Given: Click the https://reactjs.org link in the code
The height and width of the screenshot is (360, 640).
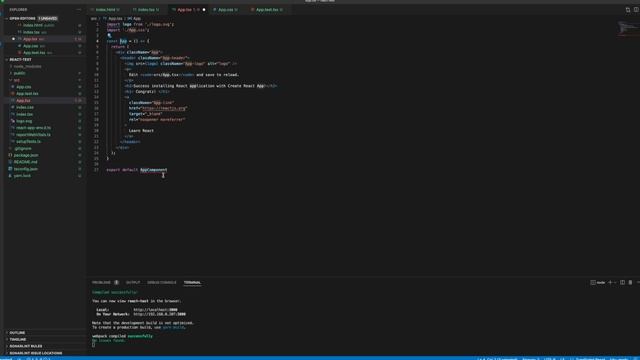Looking at the screenshot, I should (164, 108).
